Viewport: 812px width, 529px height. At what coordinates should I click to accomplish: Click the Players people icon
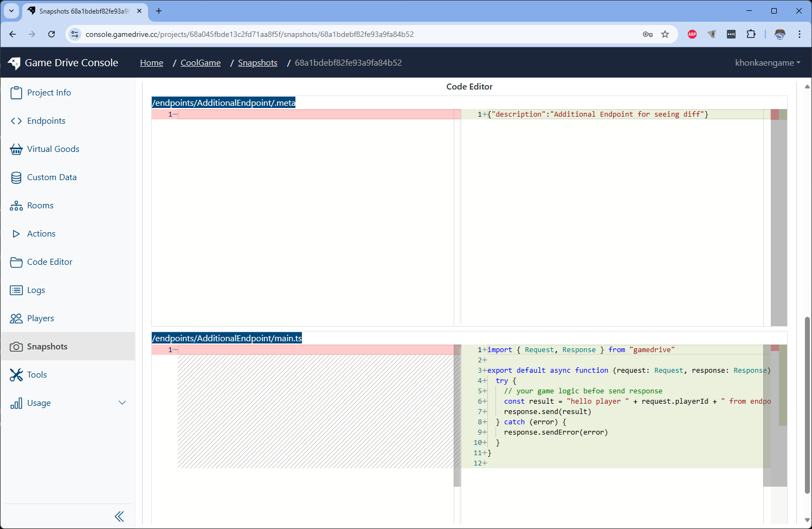point(16,318)
